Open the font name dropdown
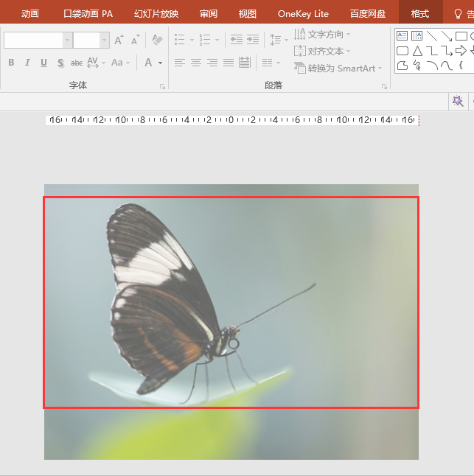 [x=67, y=40]
